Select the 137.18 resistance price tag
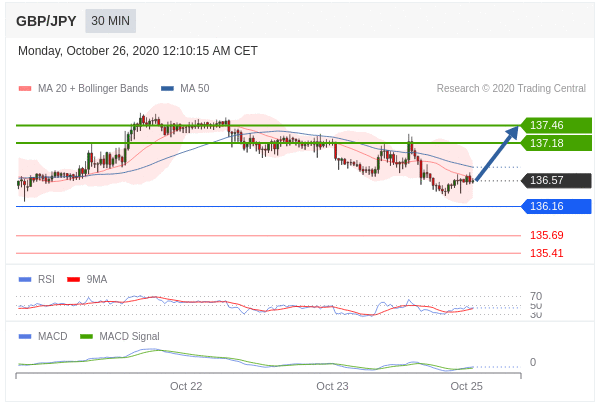 coord(557,143)
